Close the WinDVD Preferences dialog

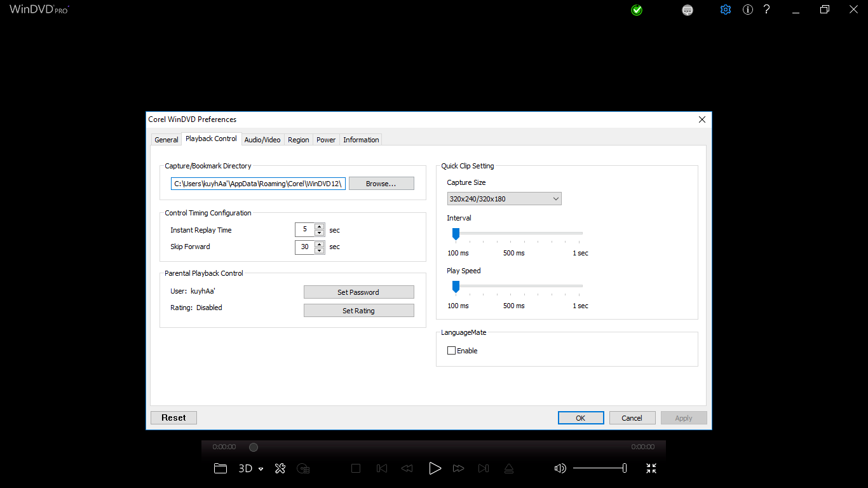point(702,119)
